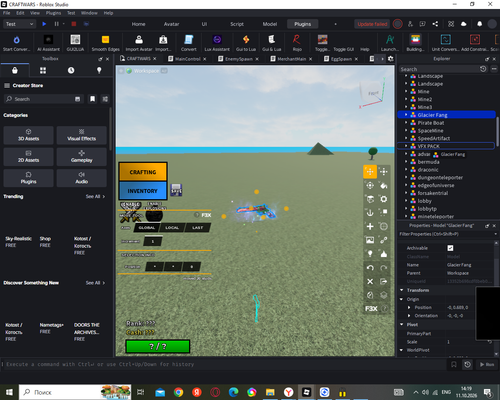Click the INVENTORY button in viewport
Viewport: 500px width, 400px height.
143,191
